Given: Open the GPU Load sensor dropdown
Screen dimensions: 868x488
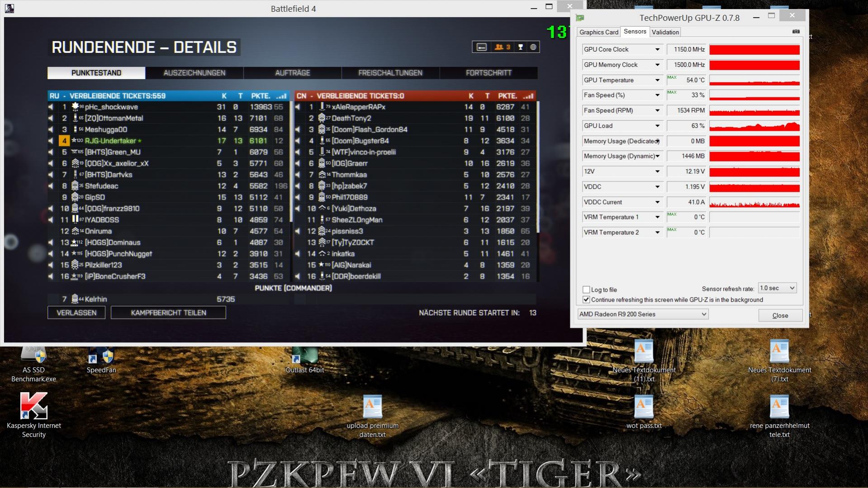Looking at the screenshot, I should pyautogui.click(x=657, y=126).
